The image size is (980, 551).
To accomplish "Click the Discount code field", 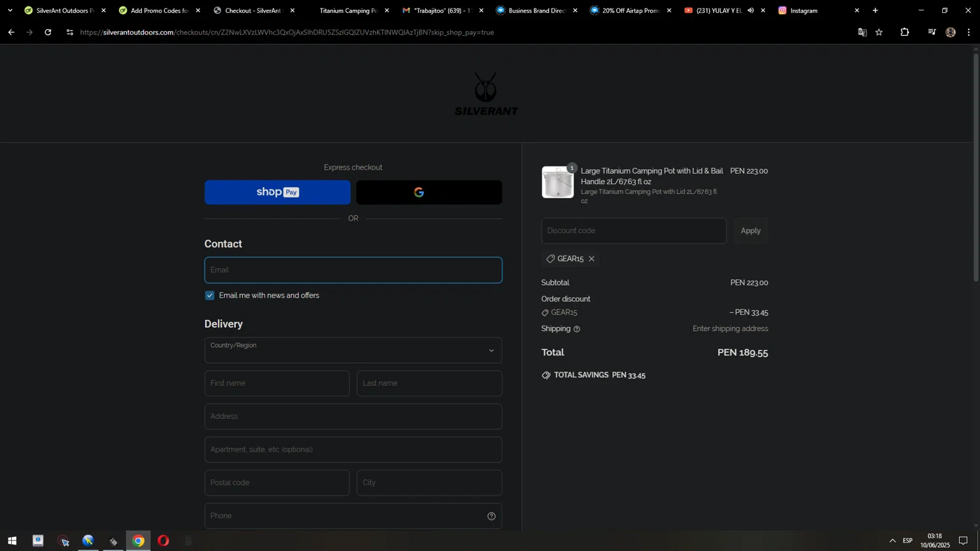I will (634, 230).
